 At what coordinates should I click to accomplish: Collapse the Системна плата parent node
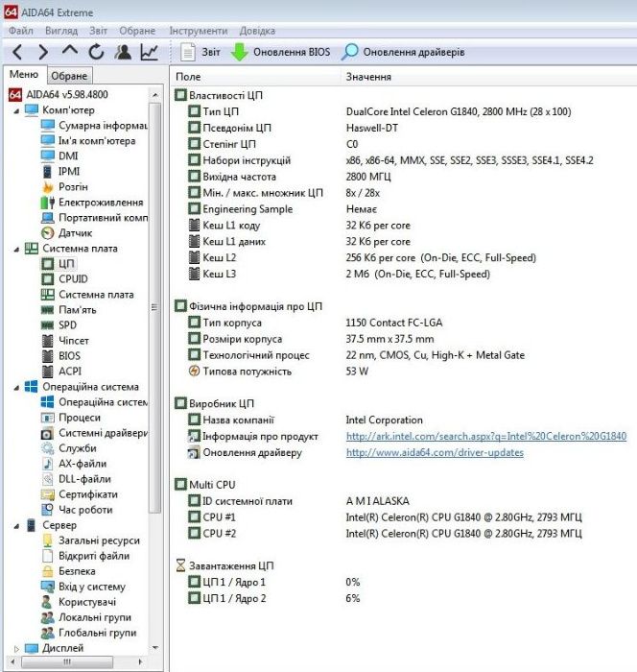pos(16,249)
